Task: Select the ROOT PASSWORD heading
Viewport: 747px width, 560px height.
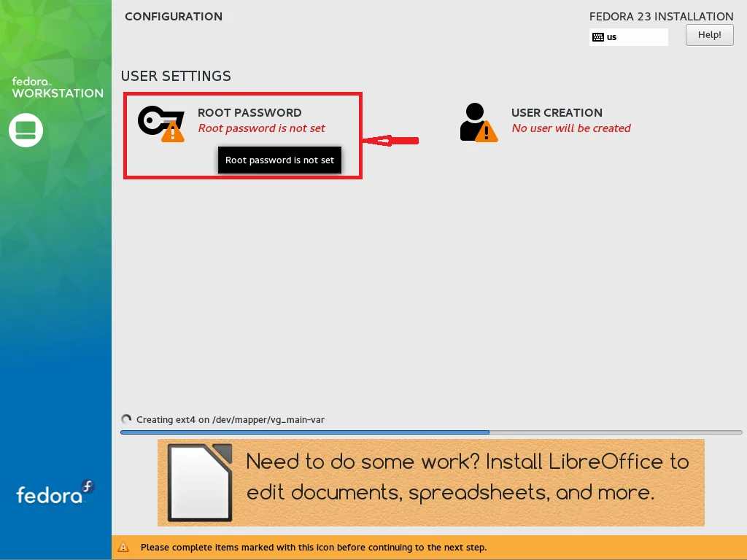Action: tap(249, 113)
